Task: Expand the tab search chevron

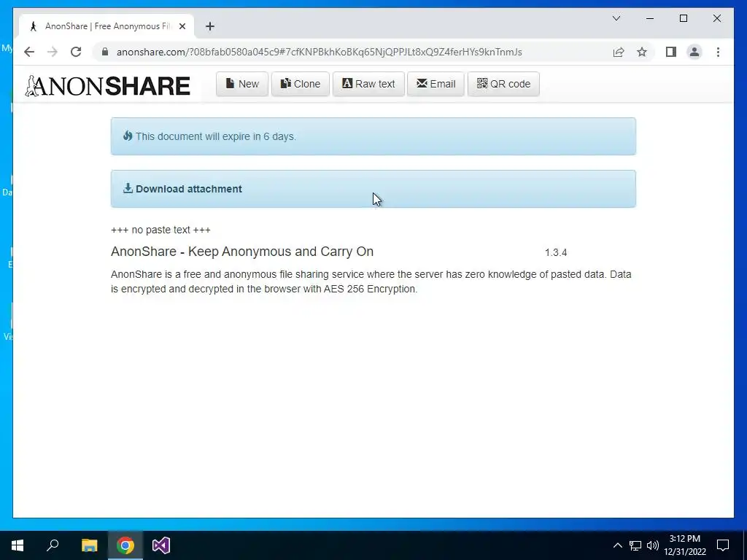Action: pyautogui.click(x=616, y=18)
